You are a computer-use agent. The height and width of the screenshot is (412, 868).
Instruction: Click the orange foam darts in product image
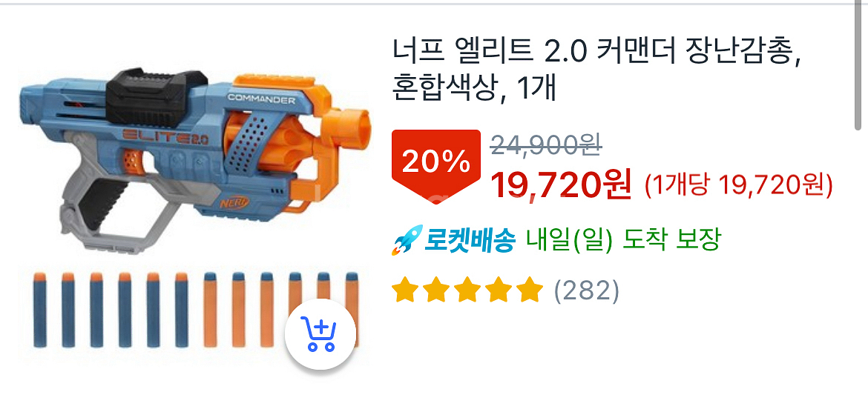280,310
